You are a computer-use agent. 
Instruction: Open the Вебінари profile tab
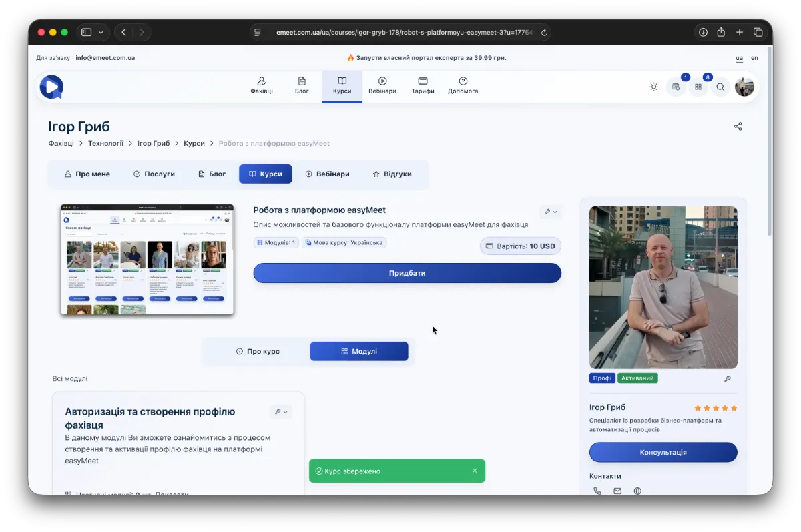pyautogui.click(x=327, y=174)
